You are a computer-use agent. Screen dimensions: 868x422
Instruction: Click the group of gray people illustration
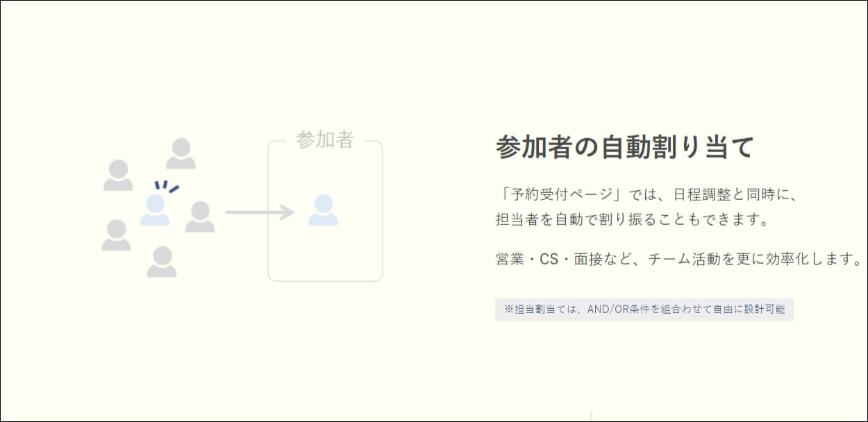(158, 208)
